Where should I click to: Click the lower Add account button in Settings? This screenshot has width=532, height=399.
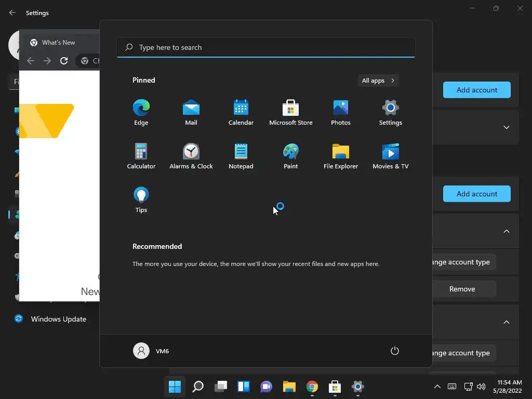477,194
